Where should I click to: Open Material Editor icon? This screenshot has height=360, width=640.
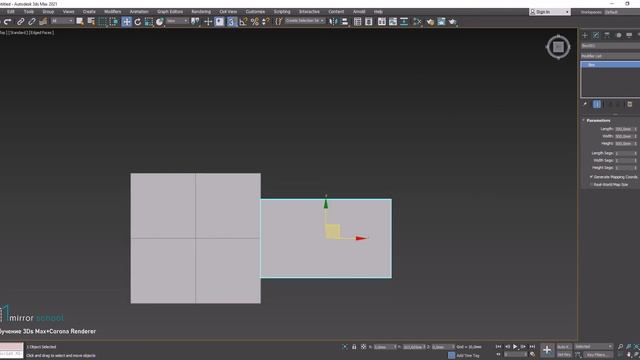click(417, 22)
